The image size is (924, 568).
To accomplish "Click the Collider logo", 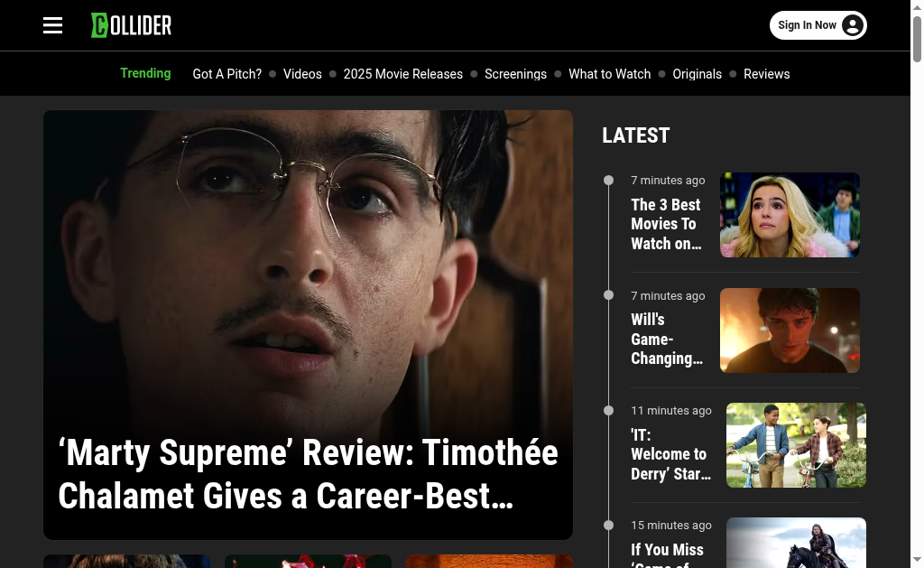I will (x=132, y=25).
